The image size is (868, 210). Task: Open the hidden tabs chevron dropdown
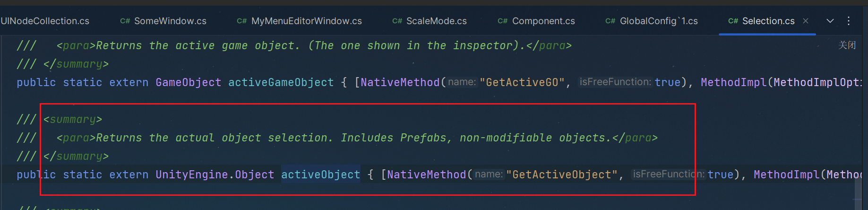click(x=830, y=21)
